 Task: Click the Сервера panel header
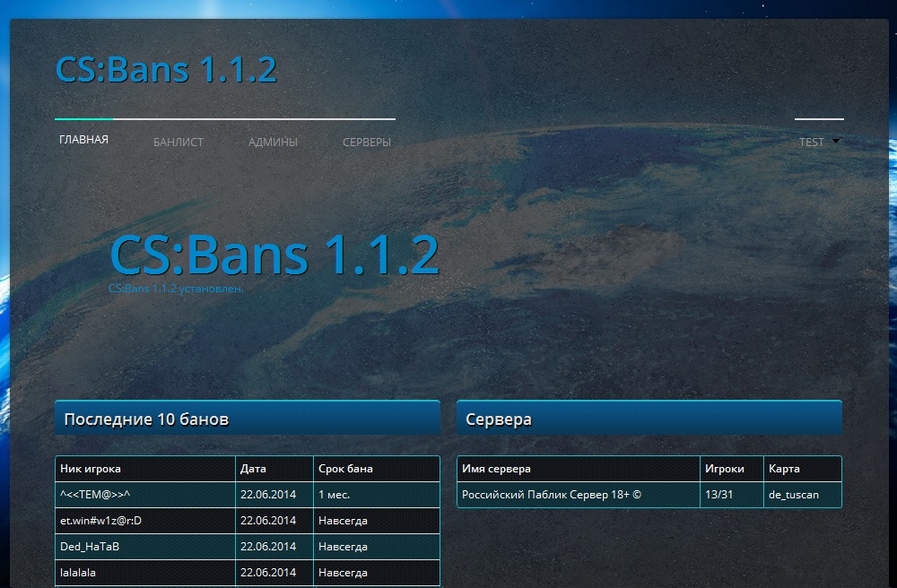pyautogui.click(x=649, y=419)
